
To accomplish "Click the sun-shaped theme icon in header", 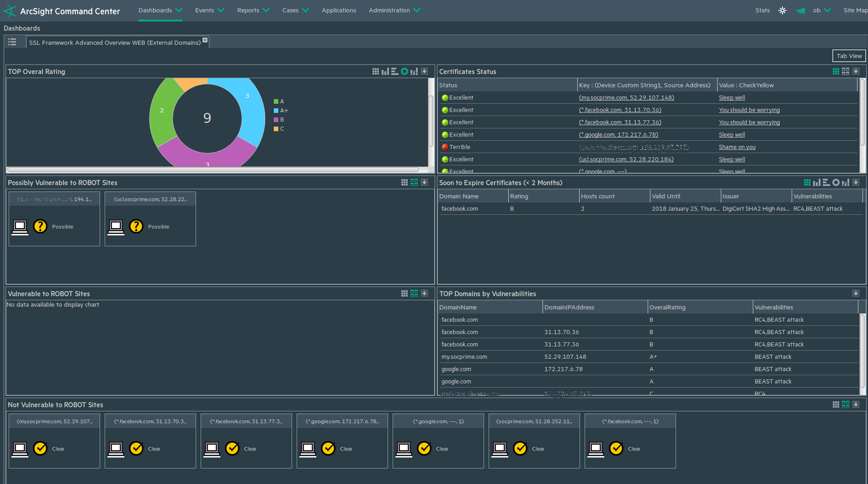I will pos(783,11).
